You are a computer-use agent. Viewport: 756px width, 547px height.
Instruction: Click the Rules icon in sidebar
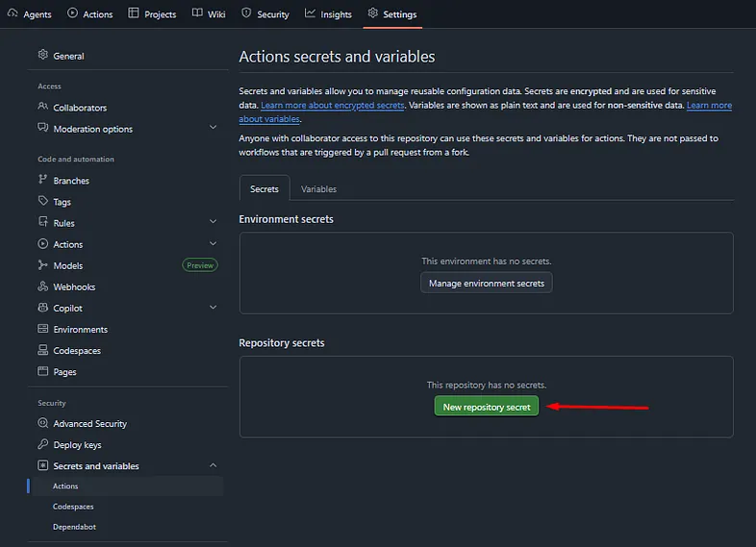click(x=43, y=222)
